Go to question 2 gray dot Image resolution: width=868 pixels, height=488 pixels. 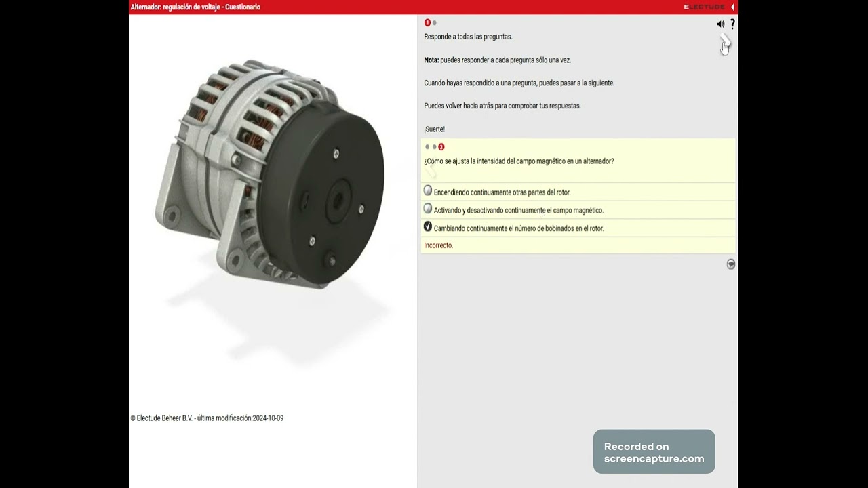click(x=434, y=147)
